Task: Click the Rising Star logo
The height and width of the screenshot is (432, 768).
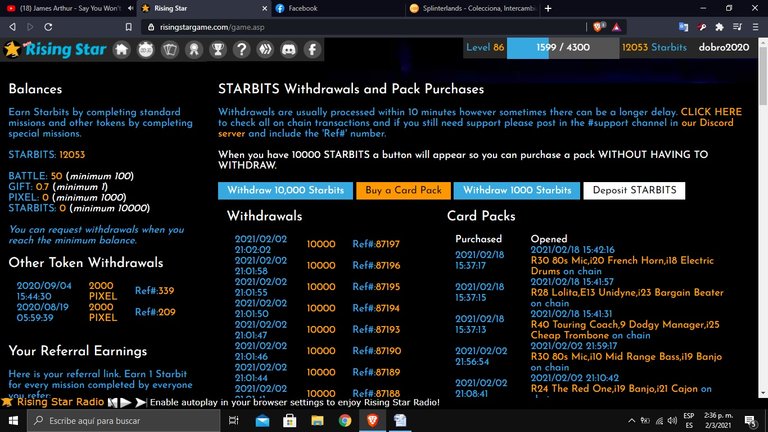Action: (55, 49)
